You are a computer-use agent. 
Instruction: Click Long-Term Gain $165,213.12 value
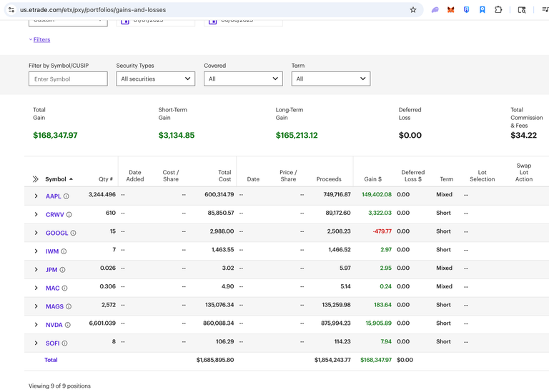(x=297, y=136)
